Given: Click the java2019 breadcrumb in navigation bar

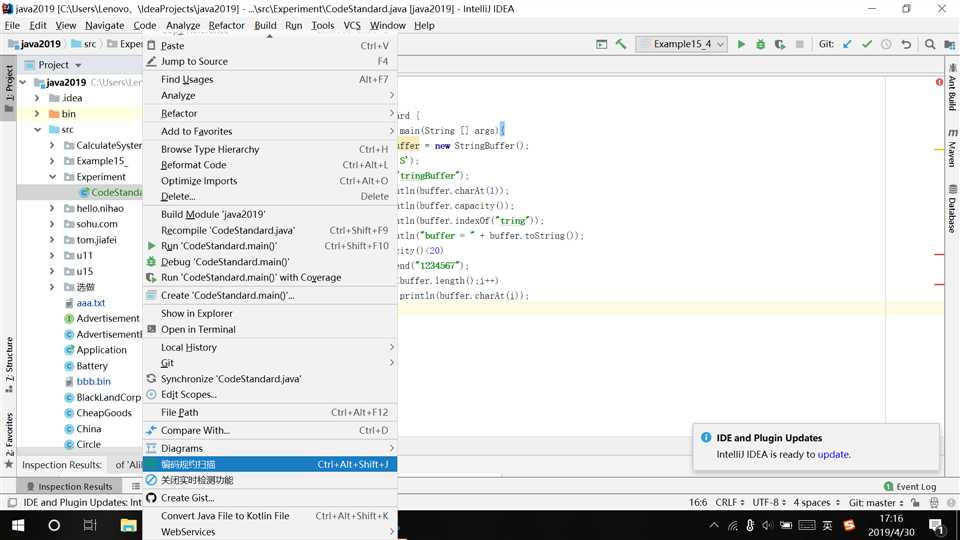Looking at the screenshot, I should [x=35, y=44].
